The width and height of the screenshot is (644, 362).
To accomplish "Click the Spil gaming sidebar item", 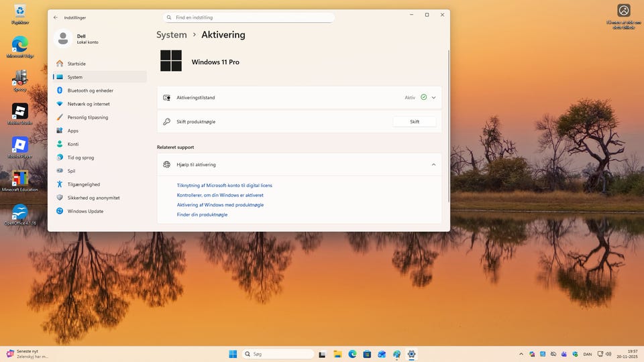I will coord(71,171).
